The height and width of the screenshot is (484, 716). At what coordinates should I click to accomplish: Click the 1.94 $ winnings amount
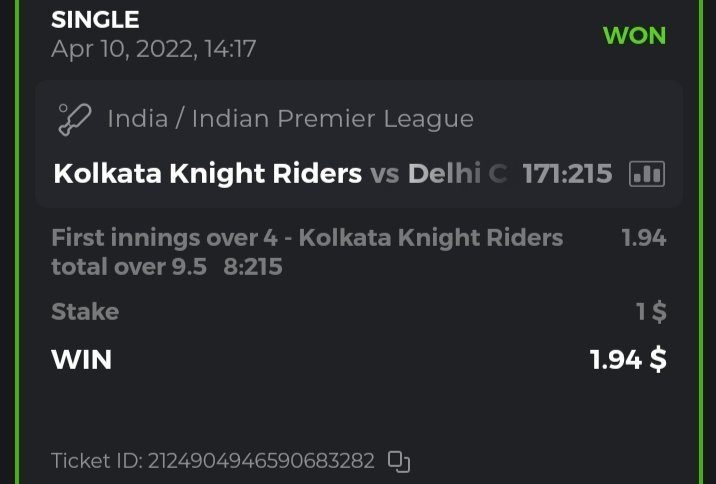[627, 359]
